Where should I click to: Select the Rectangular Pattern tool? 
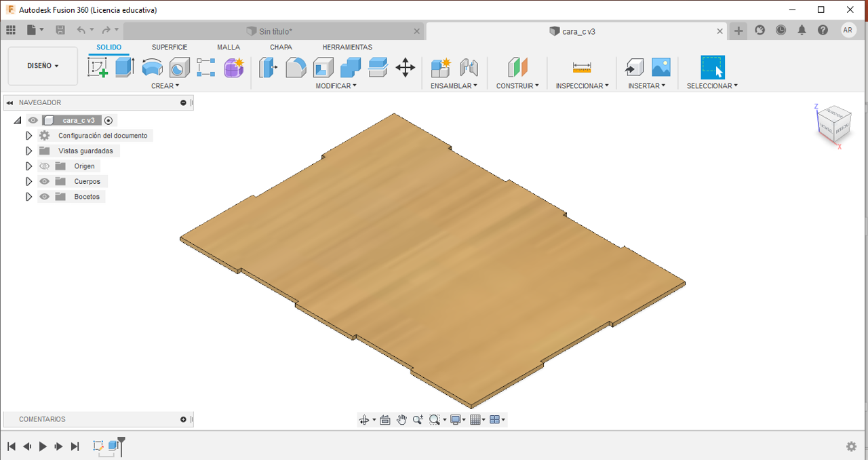[206, 67]
